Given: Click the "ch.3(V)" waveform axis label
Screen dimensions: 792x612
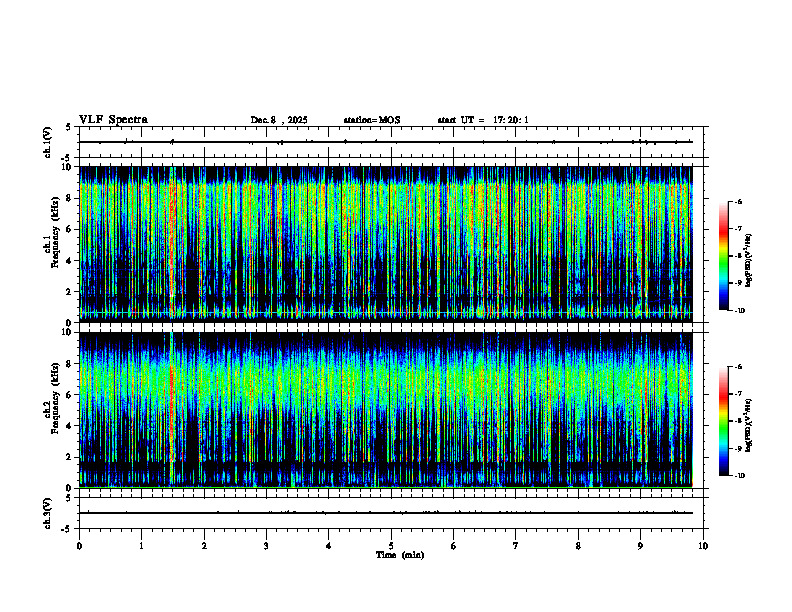Looking at the screenshot, I should (48, 513).
